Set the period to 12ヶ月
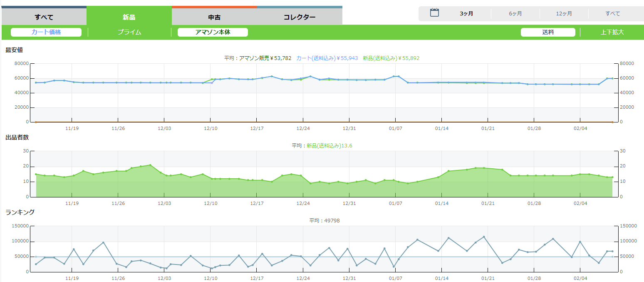644x282 pixels. [564, 14]
